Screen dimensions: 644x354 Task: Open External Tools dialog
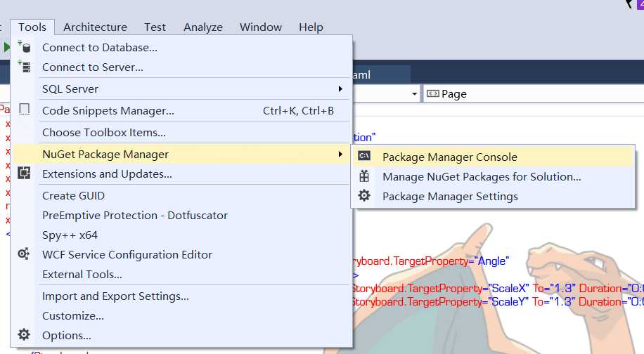pyautogui.click(x=181, y=274)
